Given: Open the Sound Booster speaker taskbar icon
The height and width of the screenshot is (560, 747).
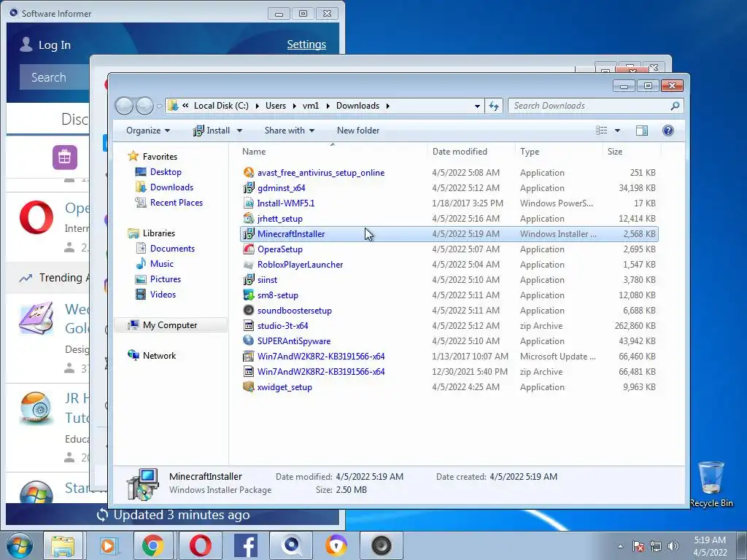Looking at the screenshot, I should [x=382, y=545].
